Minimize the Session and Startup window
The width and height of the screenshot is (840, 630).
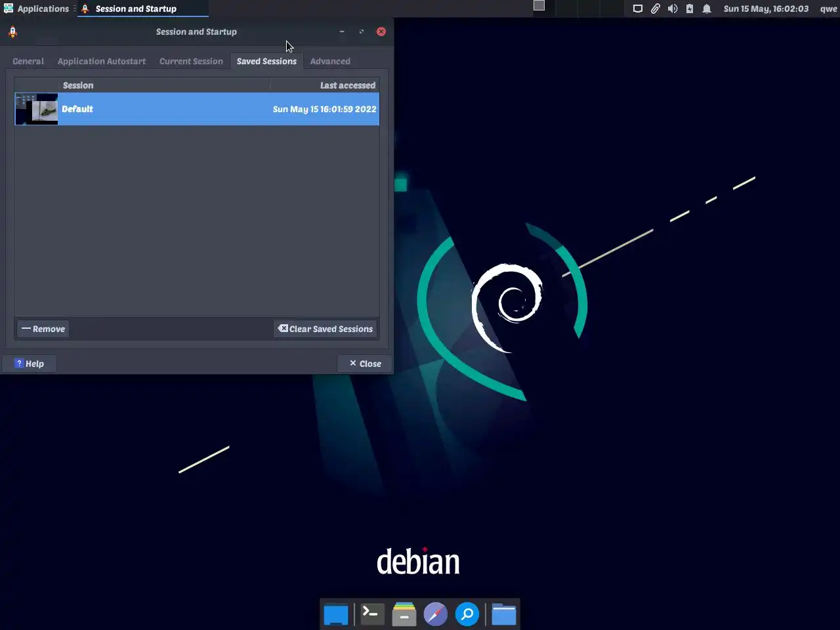pyautogui.click(x=342, y=31)
